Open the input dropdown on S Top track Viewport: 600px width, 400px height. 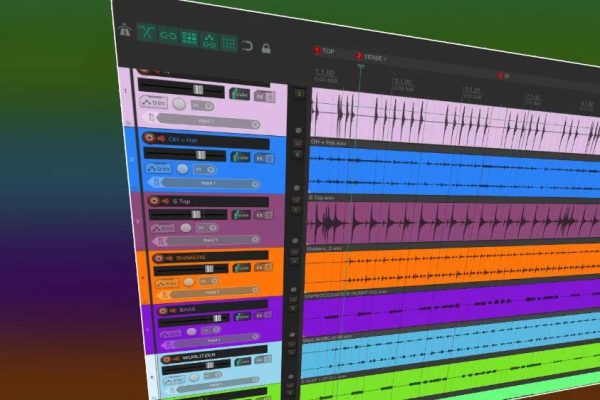212,241
